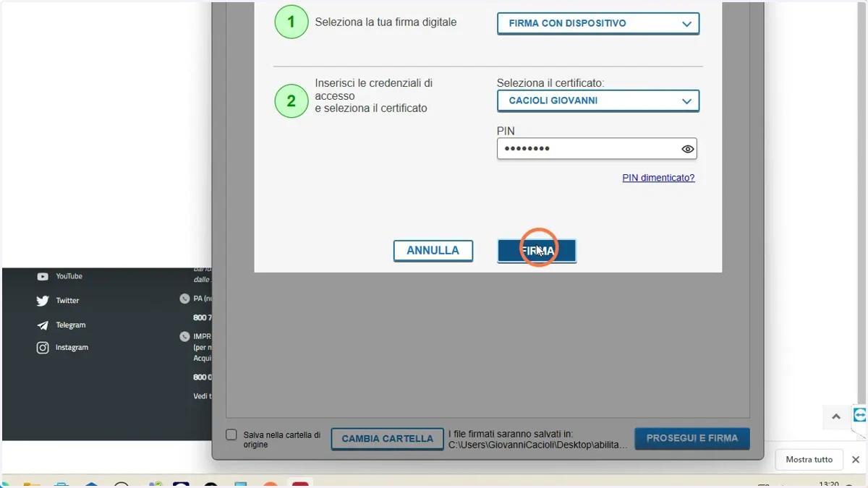Click the YouTube icon in the page footer

click(x=43, y=276)
